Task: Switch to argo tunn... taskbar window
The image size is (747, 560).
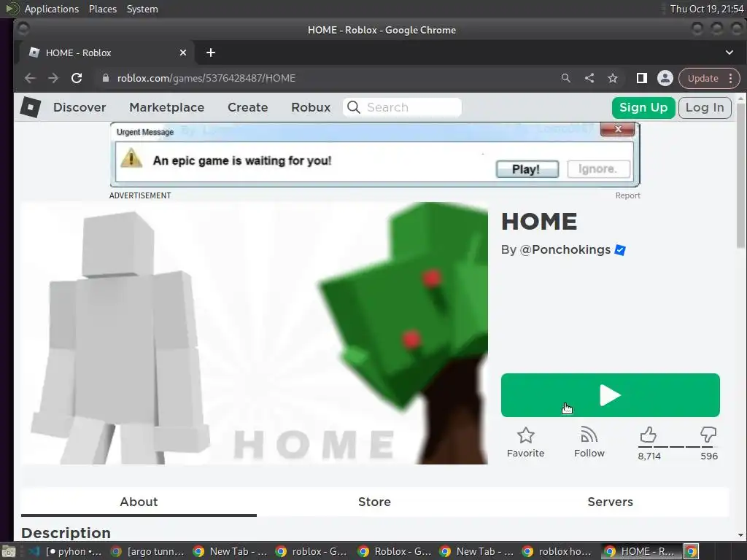Action: (147, 551)
